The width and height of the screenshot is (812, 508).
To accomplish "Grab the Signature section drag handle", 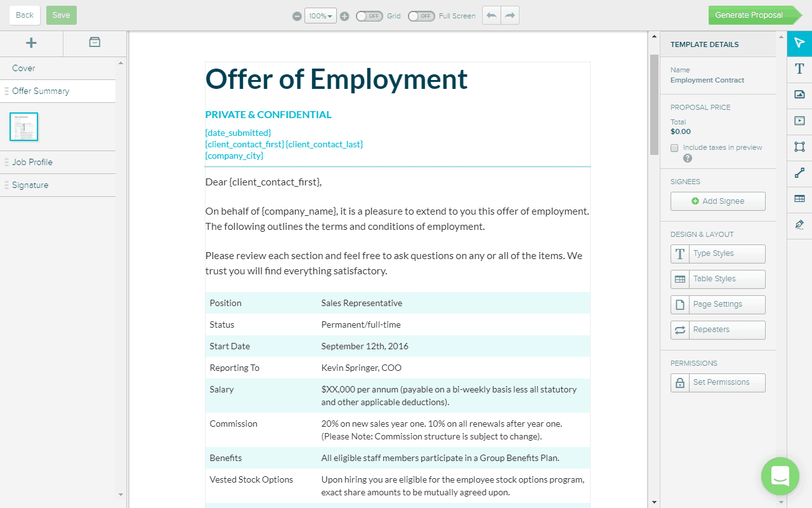I will pyautogui.click(x=6, y=185).
